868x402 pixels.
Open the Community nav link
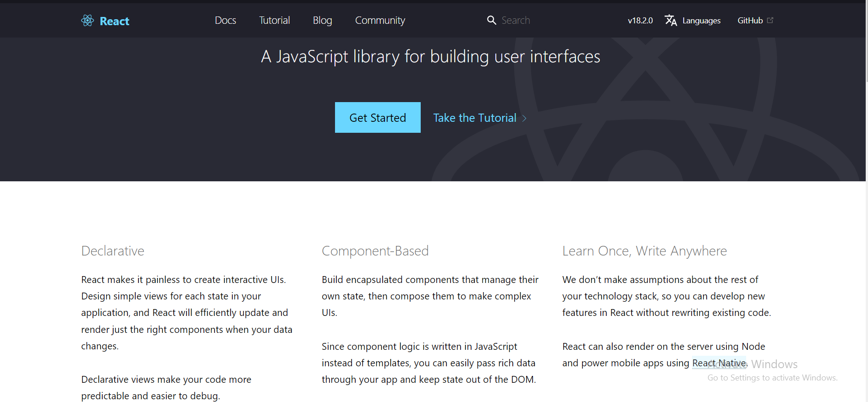click(x=380, y=20)
